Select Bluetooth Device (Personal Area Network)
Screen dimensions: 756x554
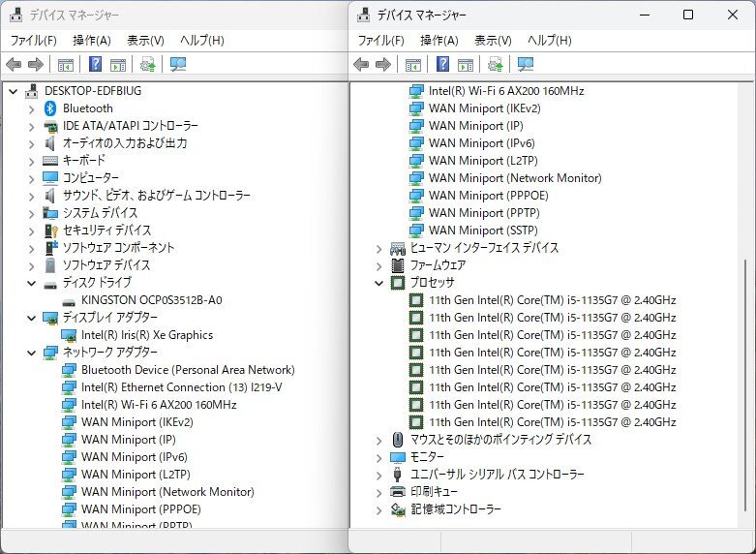click(x=188, y=370)
